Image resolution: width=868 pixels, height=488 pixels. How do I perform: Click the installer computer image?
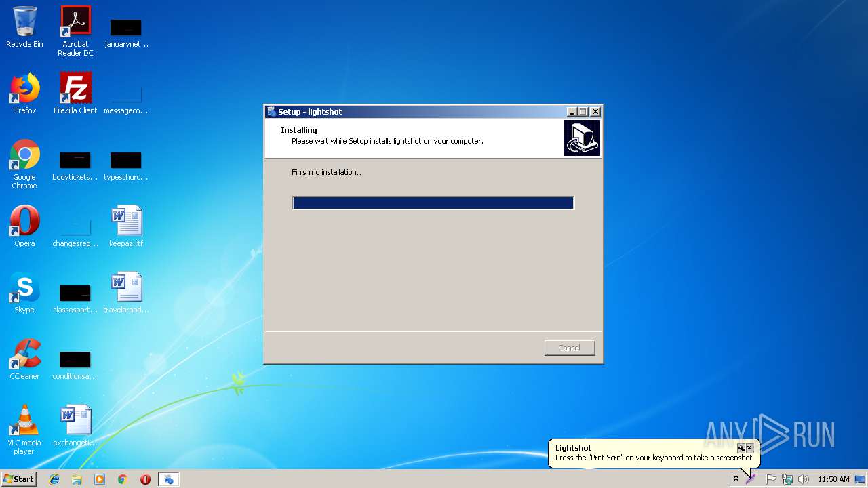(582, 138)
